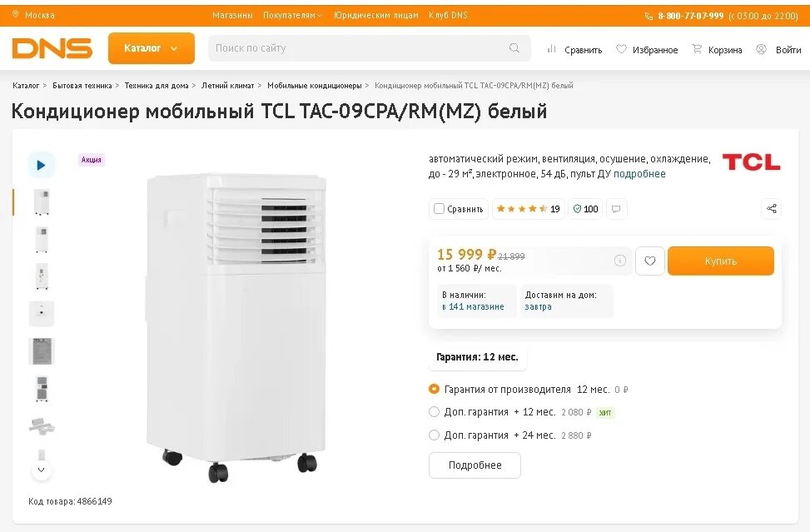The width and height of the screenshot is (810, 532).
Task: Check the Сравнить checkbox
Action: [439, 209]
